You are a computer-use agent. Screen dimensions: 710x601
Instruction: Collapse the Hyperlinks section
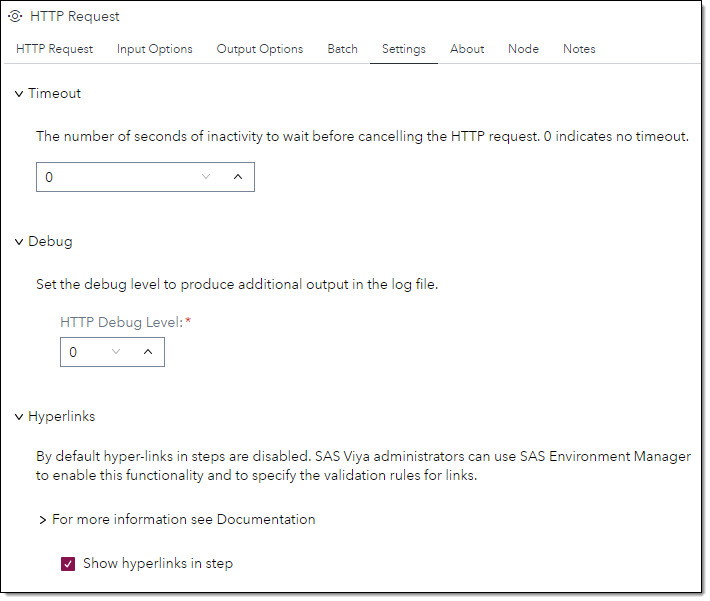point(19,417)
